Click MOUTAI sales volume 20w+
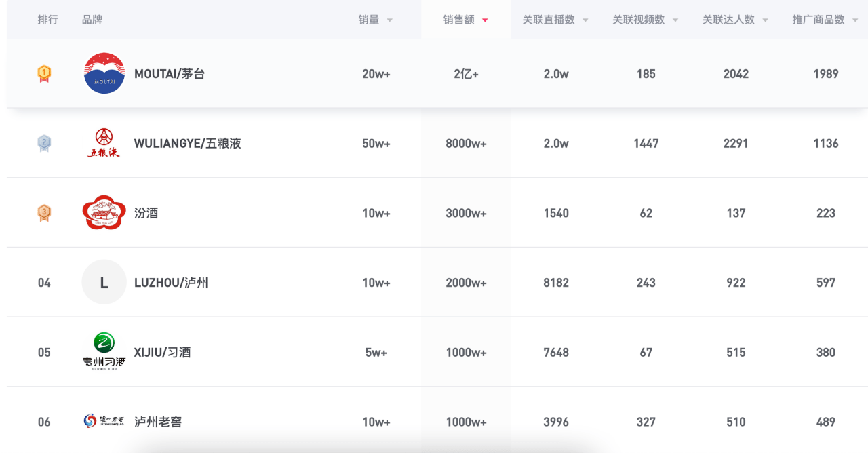868x453 pixels. click(x=376, y=74)
